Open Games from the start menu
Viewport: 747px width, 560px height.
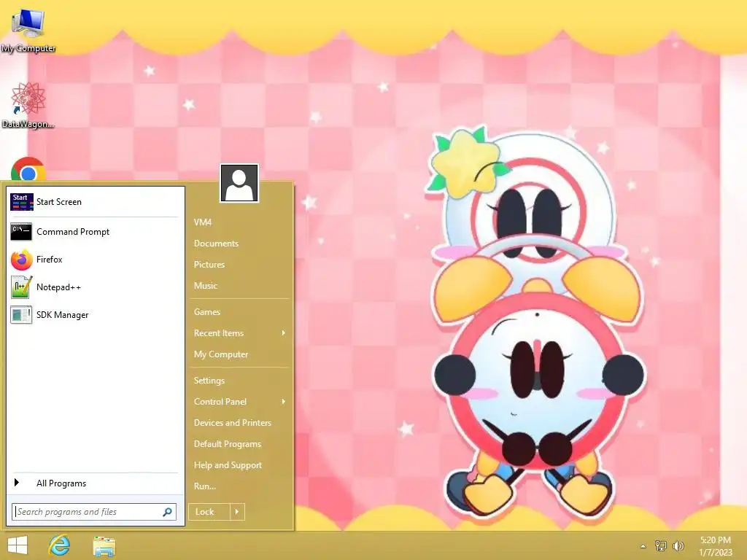pos(206,312)
